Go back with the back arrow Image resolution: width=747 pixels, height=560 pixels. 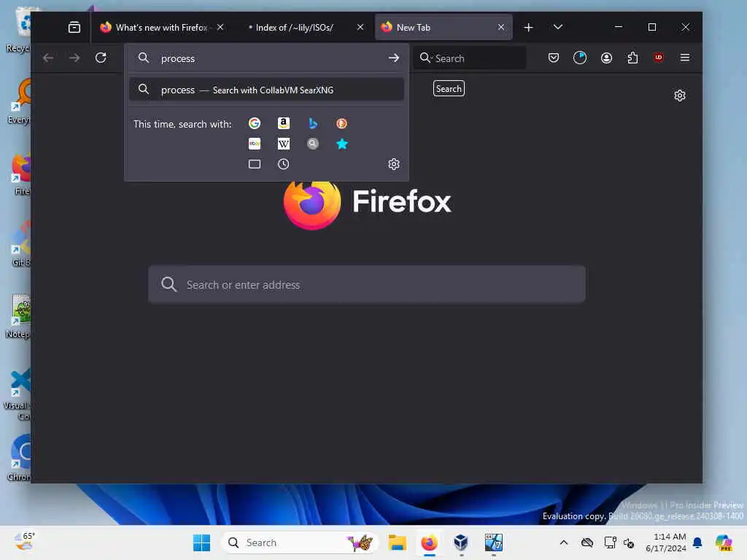48,58
